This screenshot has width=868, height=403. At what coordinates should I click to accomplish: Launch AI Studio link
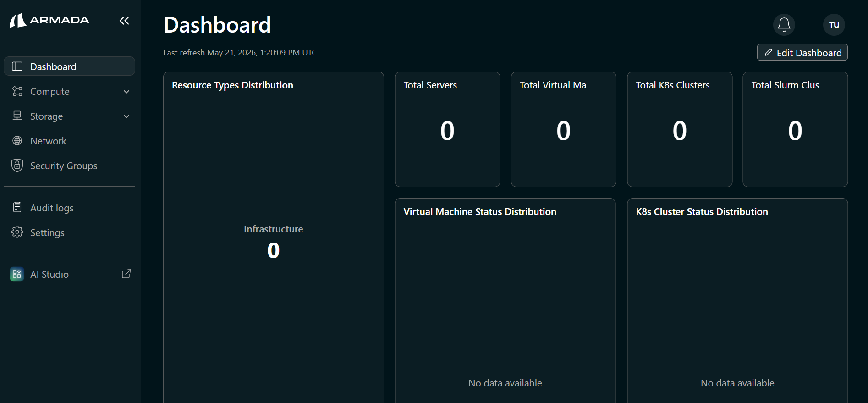point(69,274)
